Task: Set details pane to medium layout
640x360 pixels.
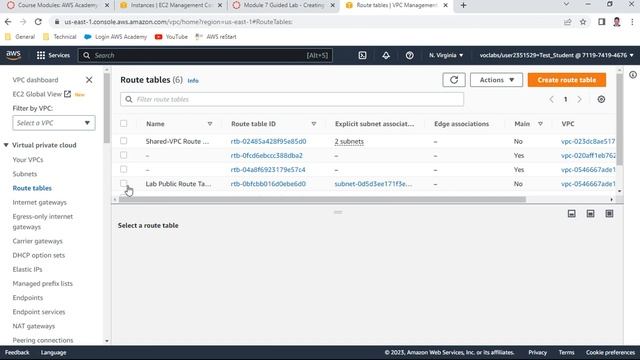Action: [591, 213]
